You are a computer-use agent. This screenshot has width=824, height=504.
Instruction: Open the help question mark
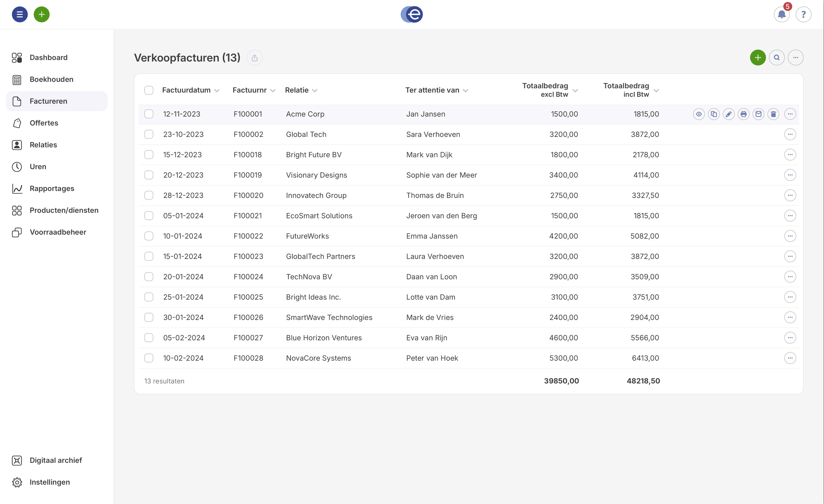click(x=803, y=14)
